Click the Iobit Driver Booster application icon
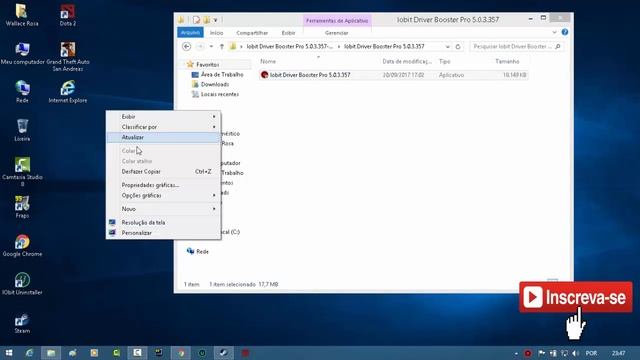This screenshot has height=360, width=640. [264, 75]
